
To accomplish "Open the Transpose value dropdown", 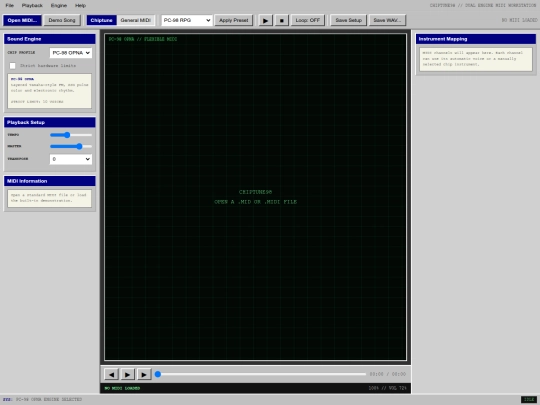I will pos(71,159).
